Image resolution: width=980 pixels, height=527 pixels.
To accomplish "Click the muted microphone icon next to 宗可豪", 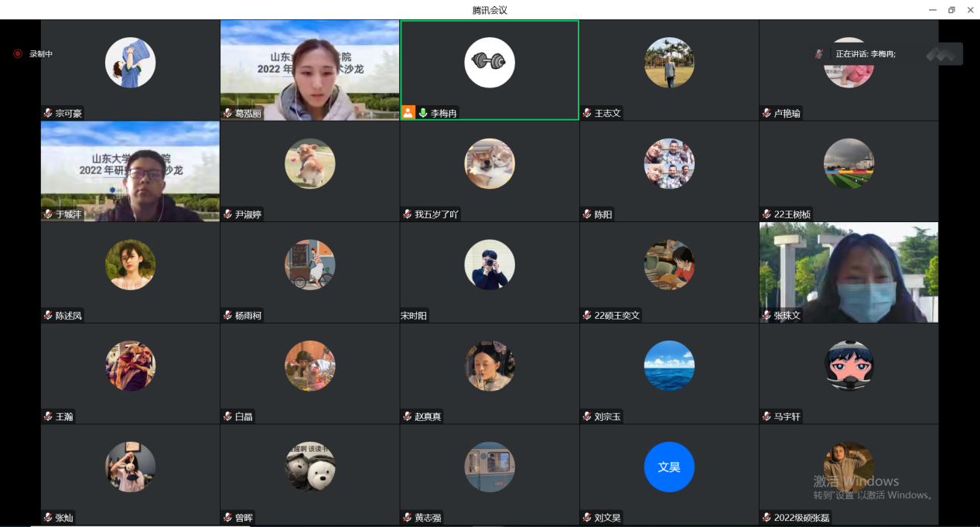I will click(48, 113).
